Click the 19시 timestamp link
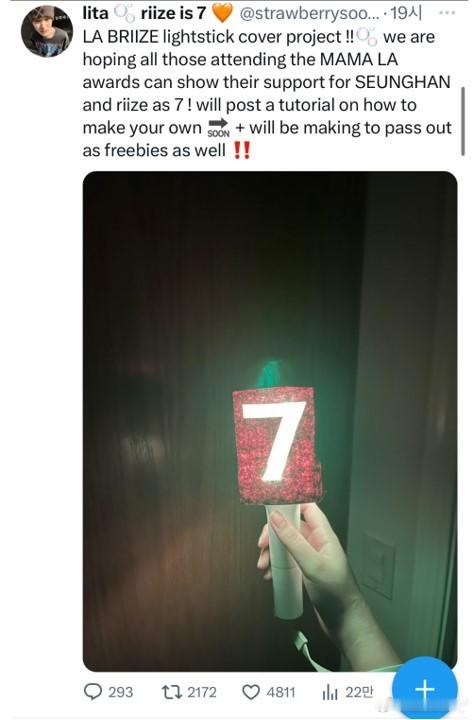Viewport: 474px width, 720px height. coord(406,14)
